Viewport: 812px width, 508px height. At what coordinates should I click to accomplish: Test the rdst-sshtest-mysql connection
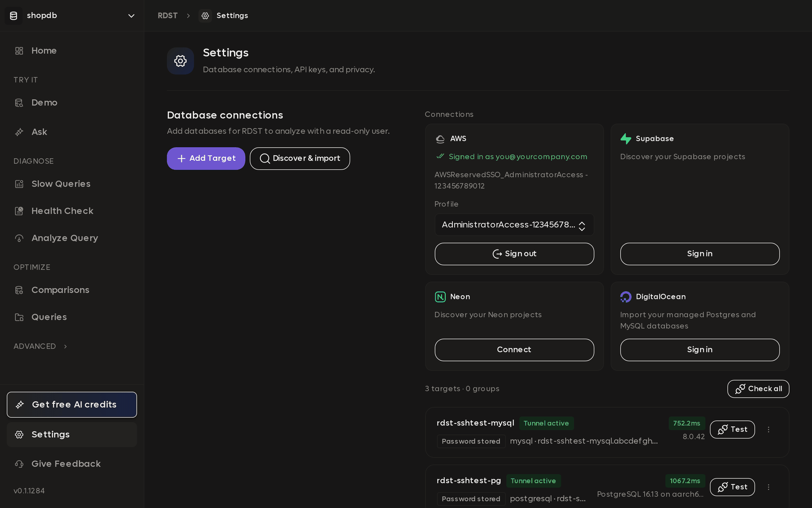[732, 429]
